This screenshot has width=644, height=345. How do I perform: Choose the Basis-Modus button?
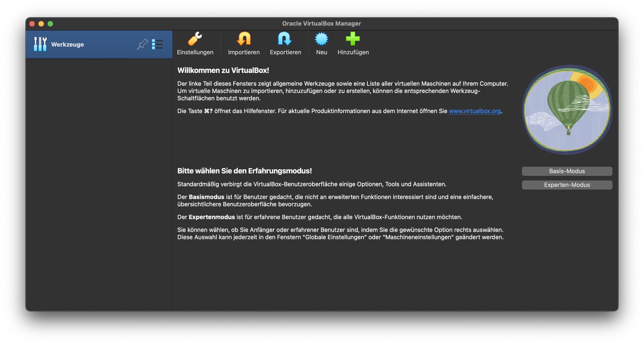click(x=567, y=171)
